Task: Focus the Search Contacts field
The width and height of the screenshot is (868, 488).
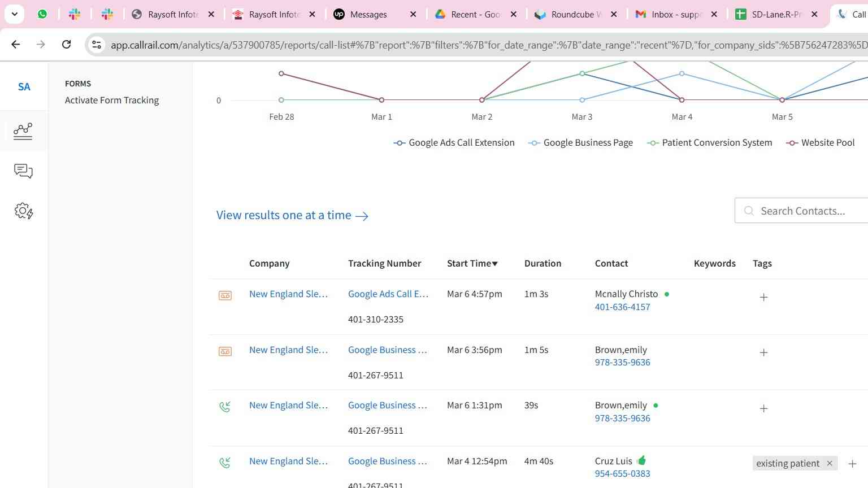Action: pyautogui.click(x=802, y=211)
